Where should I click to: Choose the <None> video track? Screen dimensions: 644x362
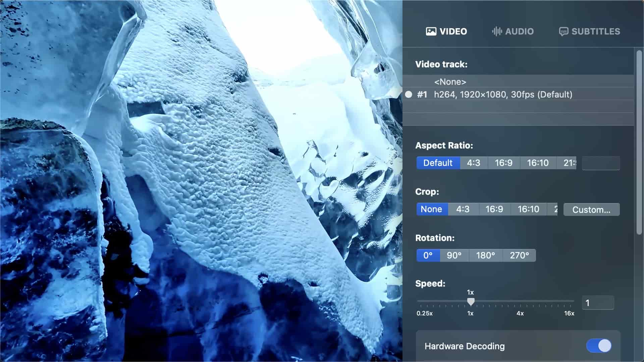click(450, 82)
